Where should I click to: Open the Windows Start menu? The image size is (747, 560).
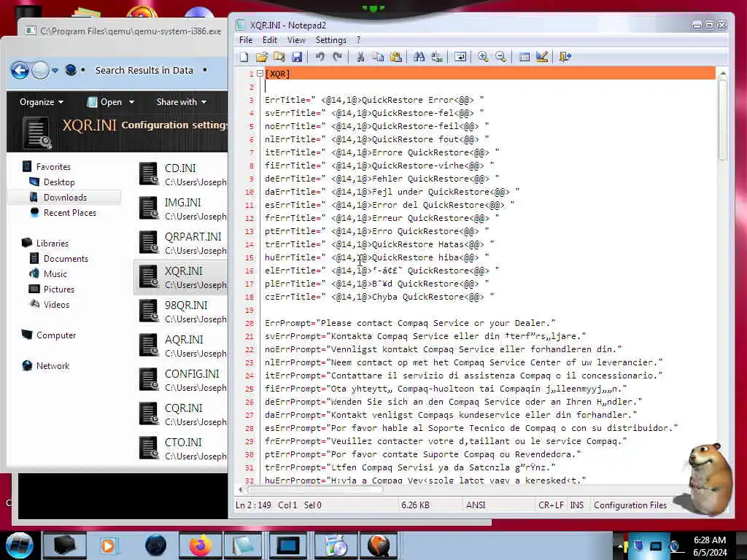tap(19, 545)
